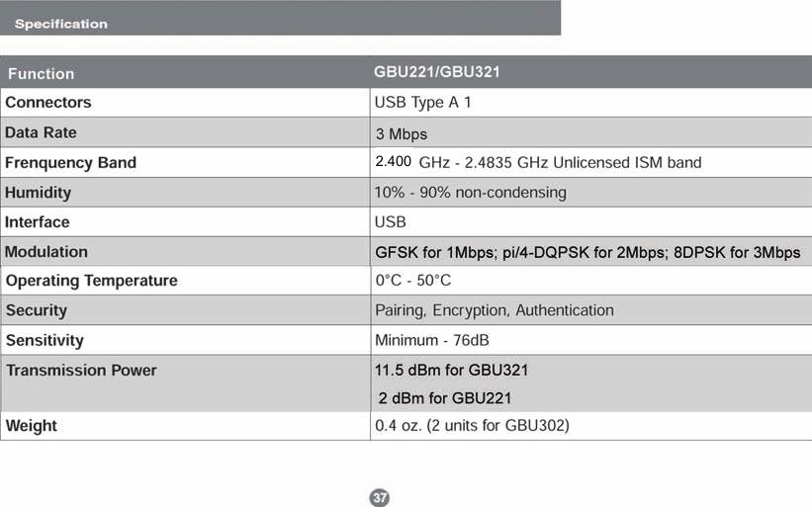The height and width of the screenshot is (507, 812).
Task: Select the Frenquency Band label
Action: [x=70, y=162]
